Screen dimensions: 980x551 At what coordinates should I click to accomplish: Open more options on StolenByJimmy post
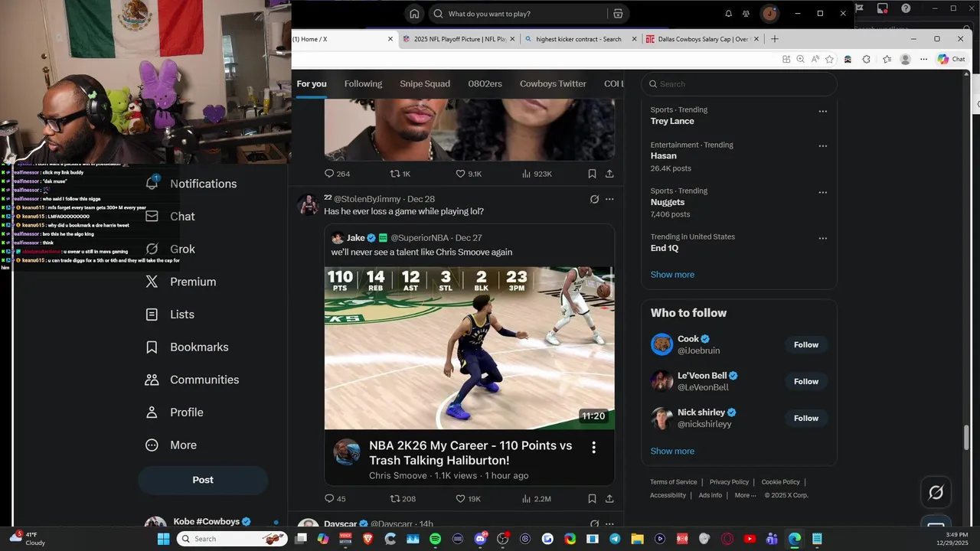(x=609, y=199)
